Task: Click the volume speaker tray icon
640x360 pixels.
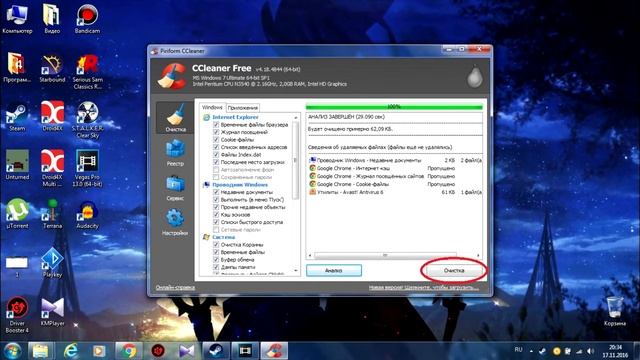Action: (591, 351)
